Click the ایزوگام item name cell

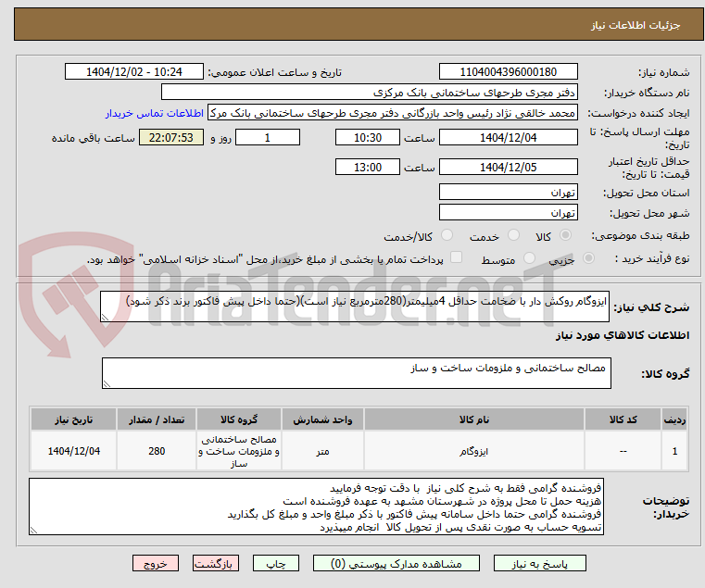point(474,451)
